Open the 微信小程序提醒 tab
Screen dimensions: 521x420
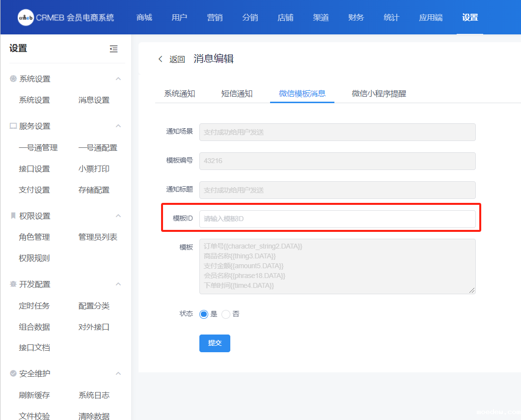[379, 93]
